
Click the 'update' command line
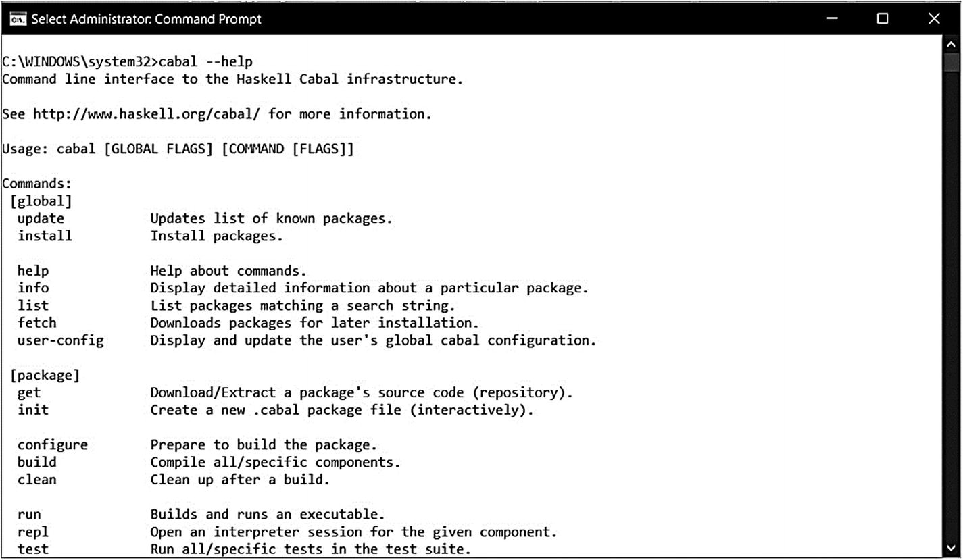coord(205,219)
